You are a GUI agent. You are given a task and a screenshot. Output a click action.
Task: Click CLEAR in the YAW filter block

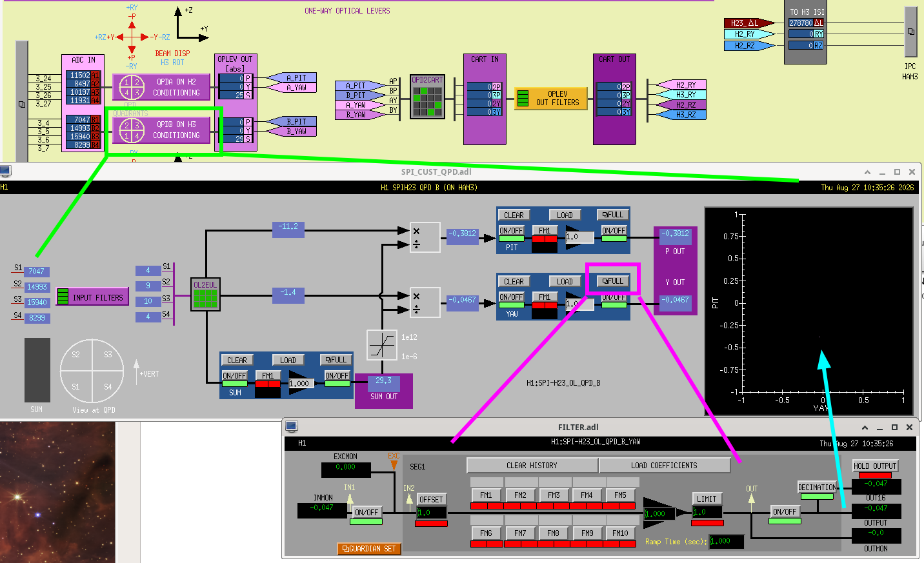click(x=514, y=281)
